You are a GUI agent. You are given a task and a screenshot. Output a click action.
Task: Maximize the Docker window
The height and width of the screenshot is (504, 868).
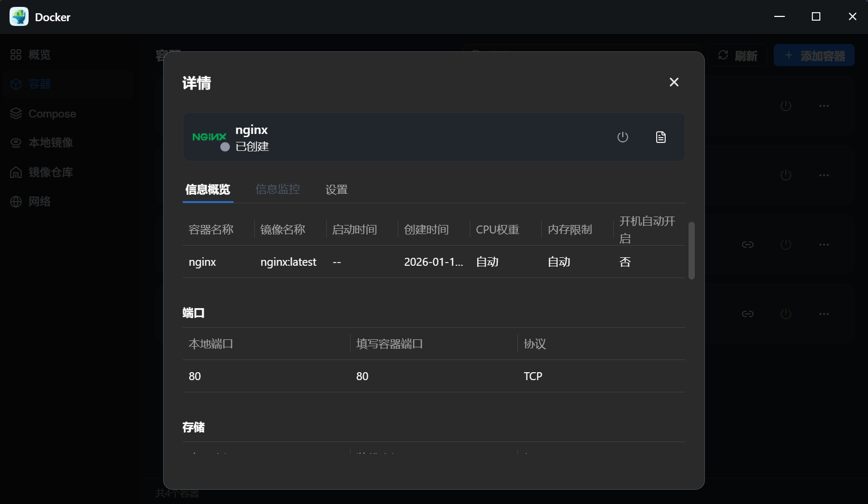pyautogui.click(x=816, y=17)
